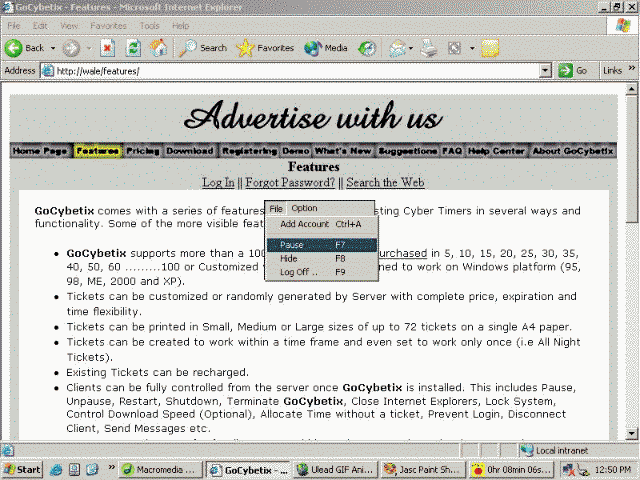This screenshot has width=640, height=480.
Task: Open the browser File menu
Action: [13, 26]
